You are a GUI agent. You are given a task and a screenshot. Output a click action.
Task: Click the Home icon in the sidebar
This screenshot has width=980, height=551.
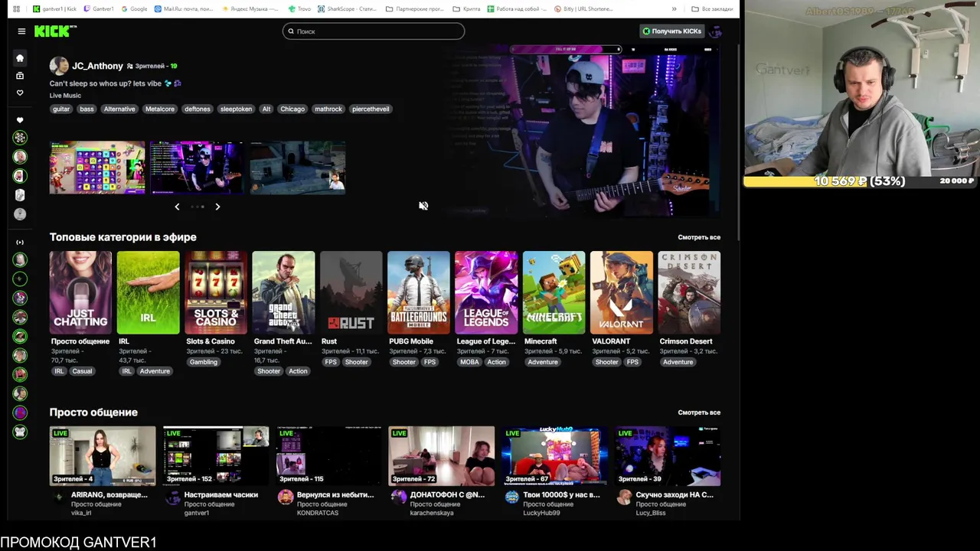pyautogui.click(x=20, y=58)
